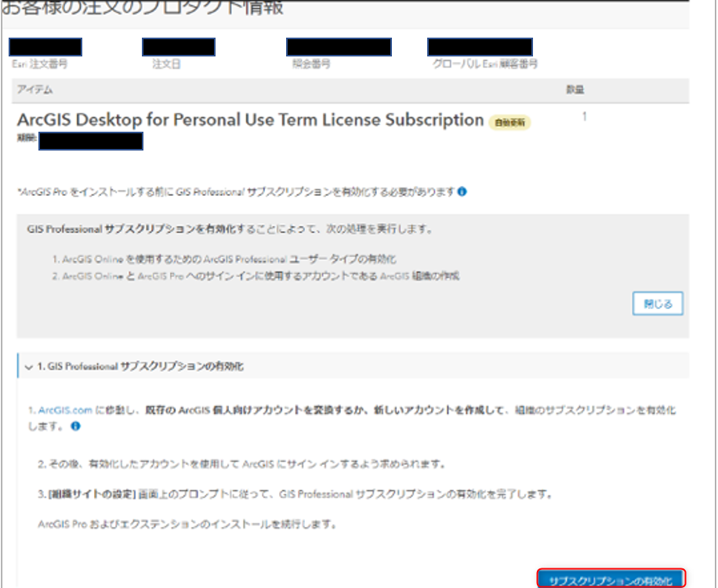This screenshot has width=718, height=588.
Task: Collapse section chevron for GIS Professional サブスクリプションの有効化
Action: click(x=29, y=366)
